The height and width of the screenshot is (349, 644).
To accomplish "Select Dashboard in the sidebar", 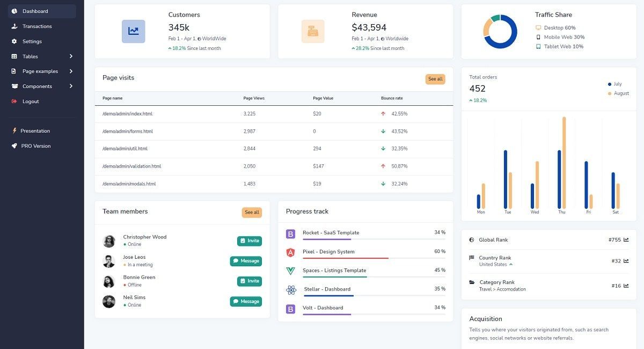I will click(x=34, y=10).
